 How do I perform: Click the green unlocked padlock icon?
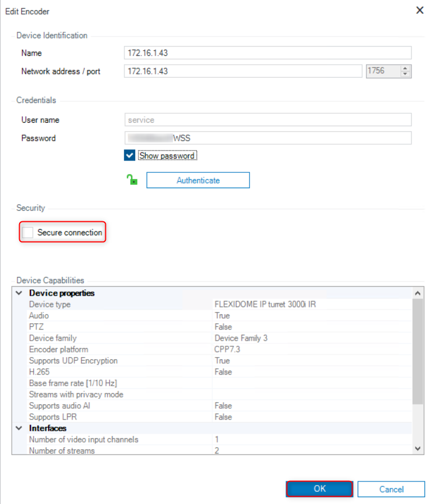coord(132,180)
